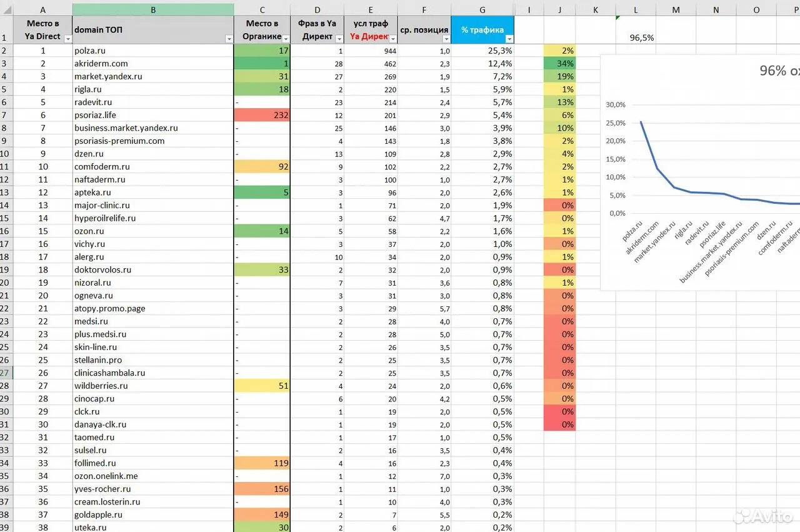800x532 pixels.
Task: Click '10%' cell in column J
Action: pos(560,128)
